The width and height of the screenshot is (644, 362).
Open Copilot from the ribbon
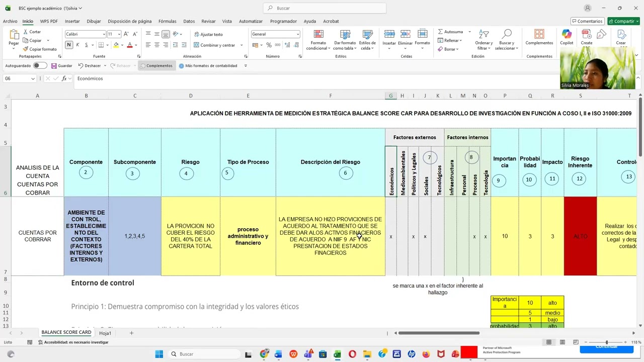click(567, 37)
